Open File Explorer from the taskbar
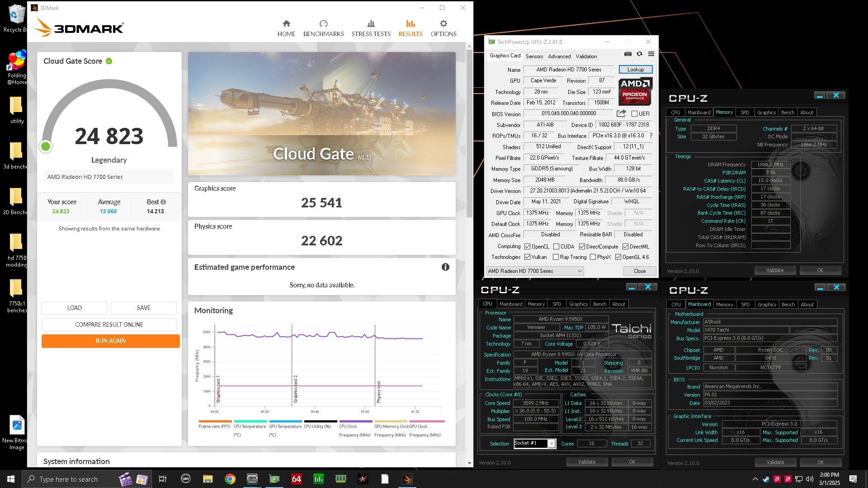Image resolution: width=868 pixels, height=488 pixels. (208, 479)
